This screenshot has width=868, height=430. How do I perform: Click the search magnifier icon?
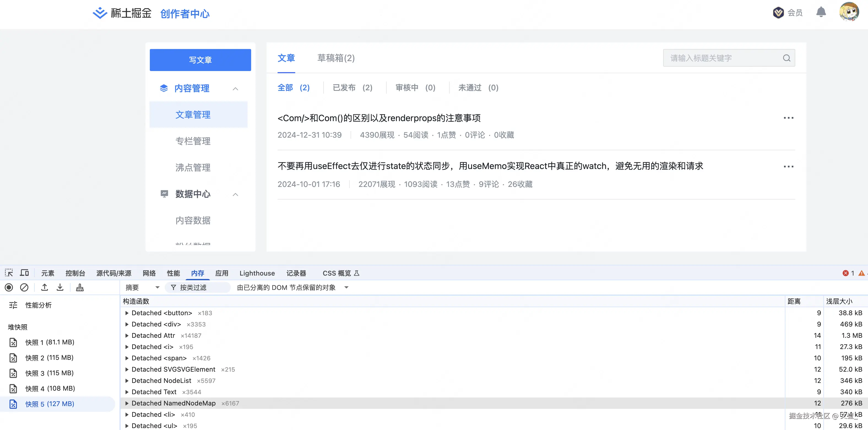click(786, 58)
